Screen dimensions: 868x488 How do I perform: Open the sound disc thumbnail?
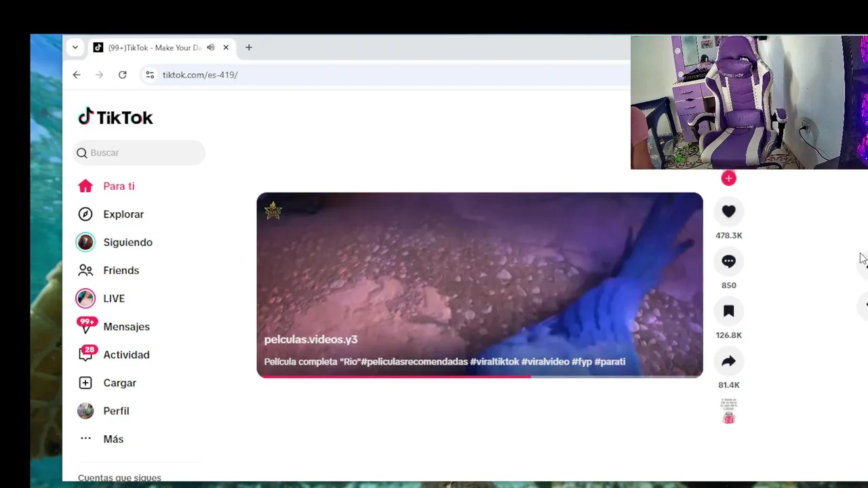pyautogui.click(x=729, y=411)
